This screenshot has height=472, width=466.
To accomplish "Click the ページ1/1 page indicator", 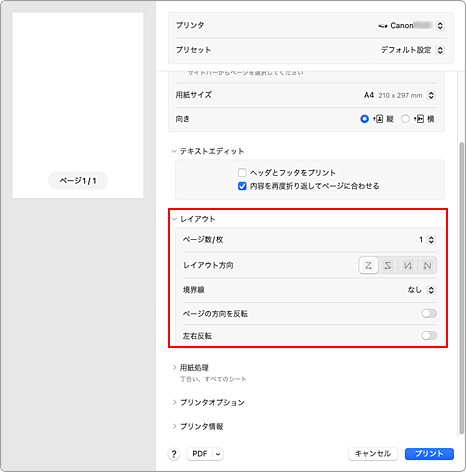I will [78, 181].
